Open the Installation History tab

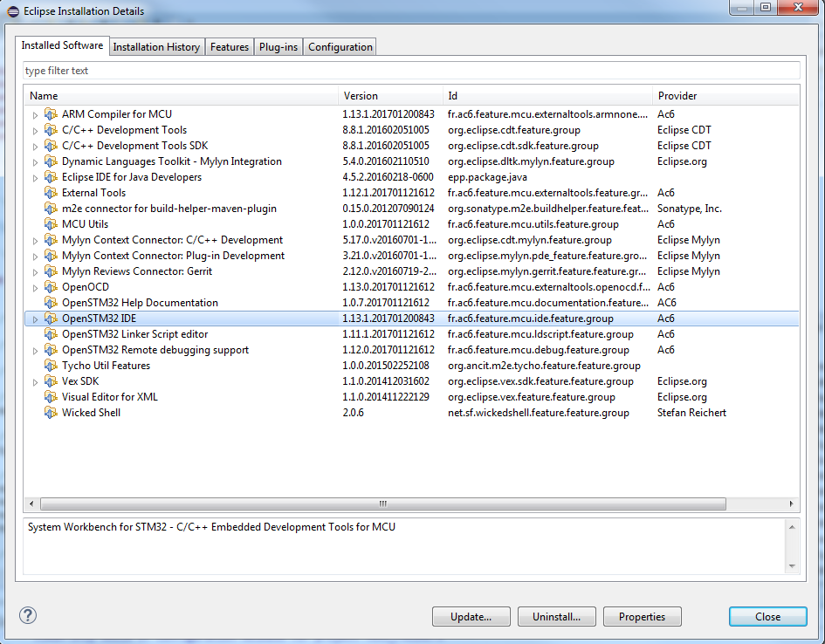156,47
